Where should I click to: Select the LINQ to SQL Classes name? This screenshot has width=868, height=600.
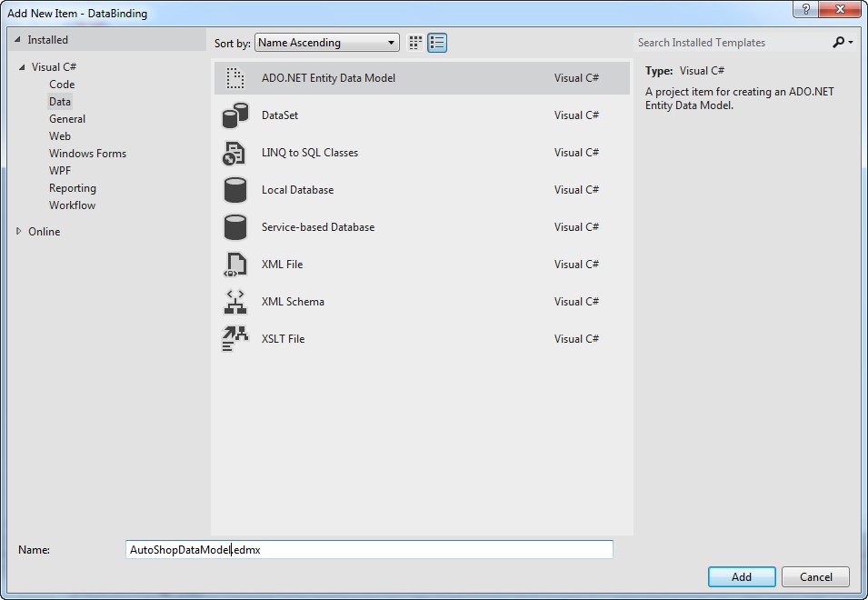point(309,152)
